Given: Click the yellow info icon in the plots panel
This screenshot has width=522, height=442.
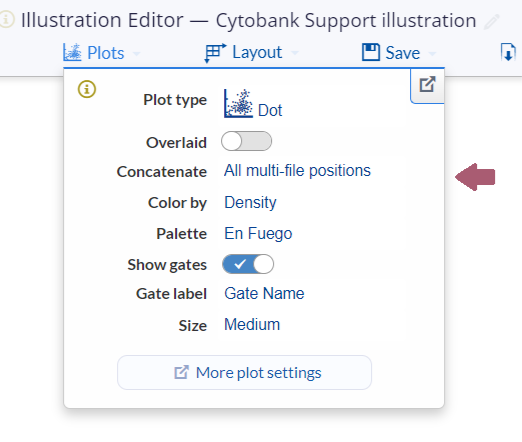Looking at the screenshot, I should point(87,89).
